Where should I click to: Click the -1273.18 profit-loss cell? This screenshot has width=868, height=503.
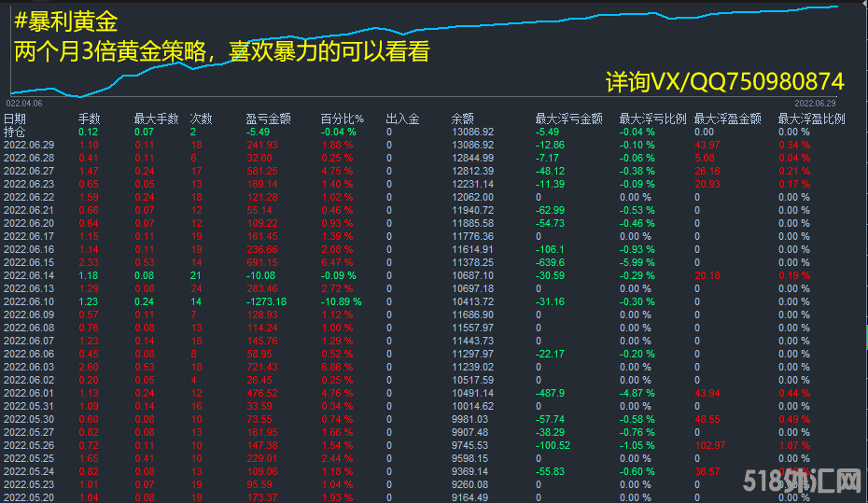[x=266, y=301]
